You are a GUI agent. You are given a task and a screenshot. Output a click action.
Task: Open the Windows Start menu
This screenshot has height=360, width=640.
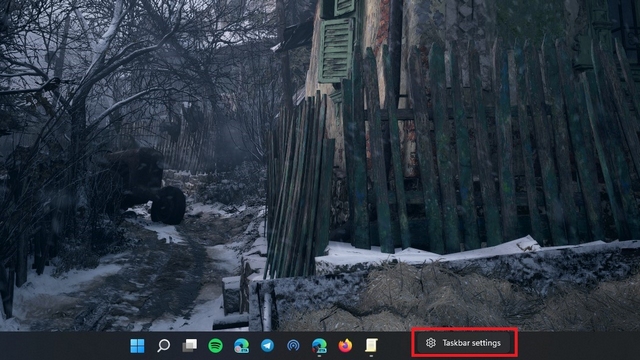(137, 346)
